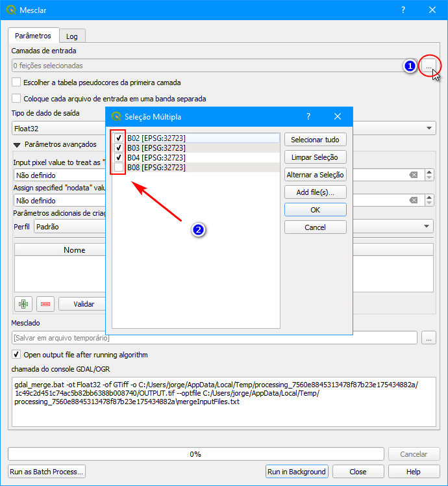Switch to the Log tab
Screen dimensions: 448x486
(72, 36)
